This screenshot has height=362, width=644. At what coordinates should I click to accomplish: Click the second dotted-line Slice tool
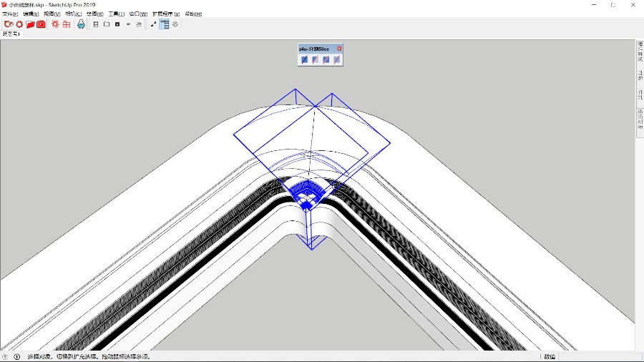pos(315,59)
